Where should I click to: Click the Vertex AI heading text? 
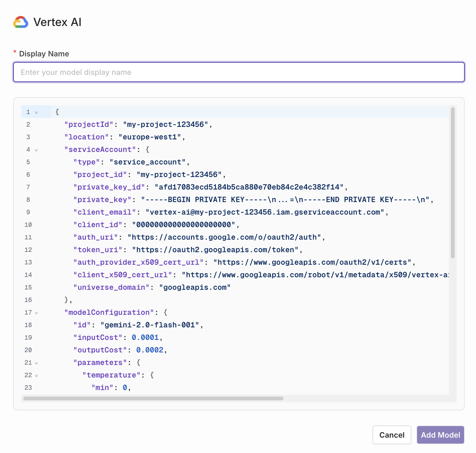(57, 22)
